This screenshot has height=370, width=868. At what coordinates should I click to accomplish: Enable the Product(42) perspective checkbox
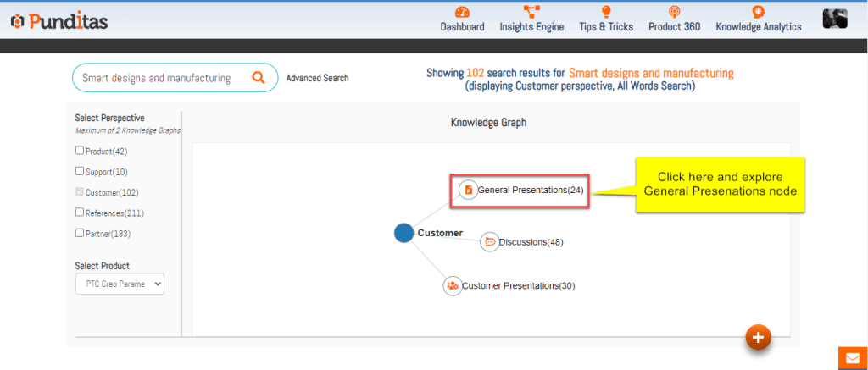pos(80,151)
